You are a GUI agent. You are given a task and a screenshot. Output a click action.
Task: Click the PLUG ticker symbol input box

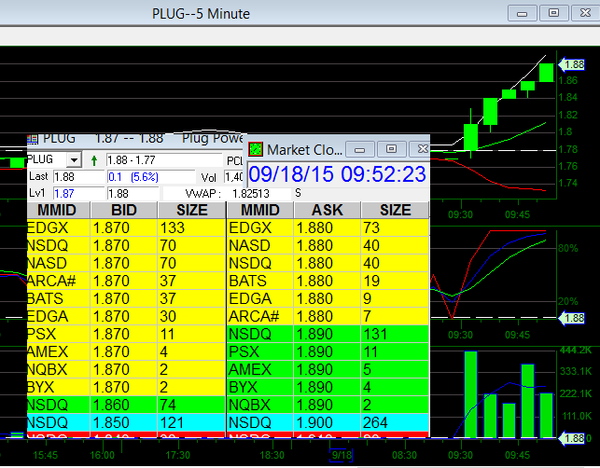pyautogui.click(x=45, y=160)
